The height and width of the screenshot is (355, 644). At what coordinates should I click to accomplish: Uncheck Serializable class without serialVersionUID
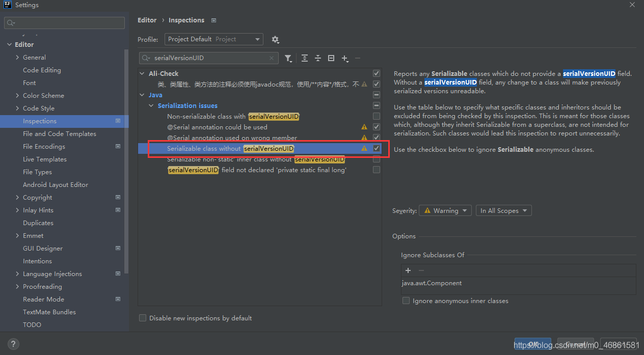[x=377, y=148]
